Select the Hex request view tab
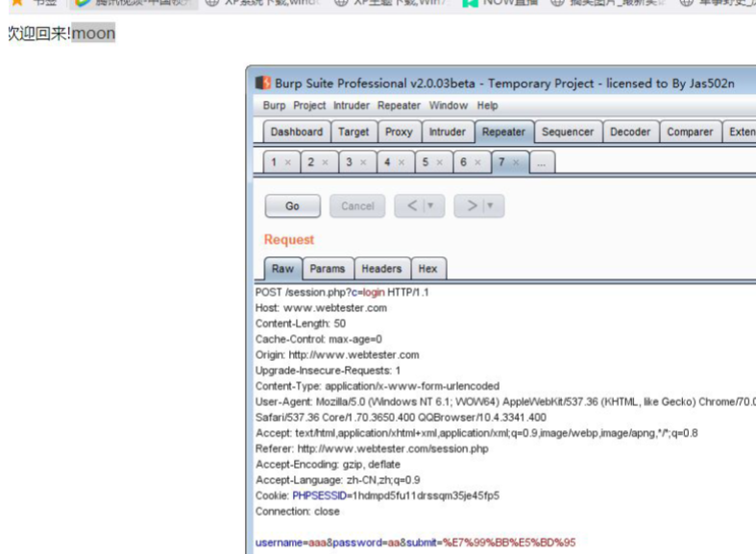 tap(427, 270)
